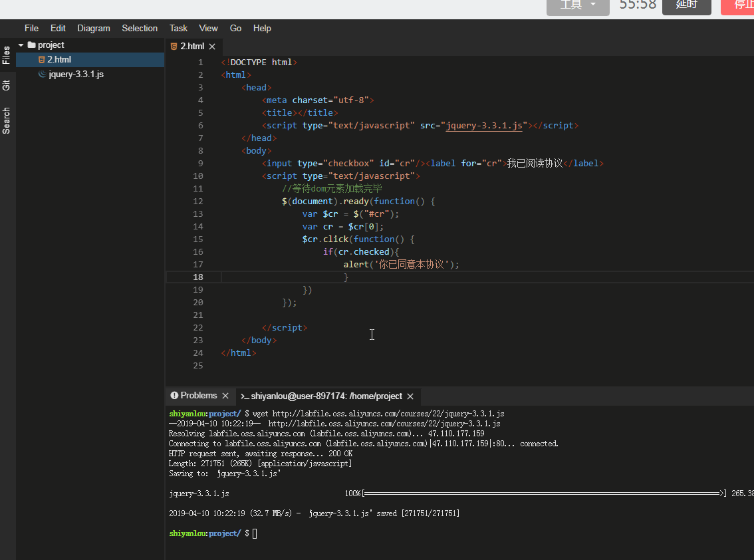
Task: Click the download progress bar in terminal
Action: (545, 493)
